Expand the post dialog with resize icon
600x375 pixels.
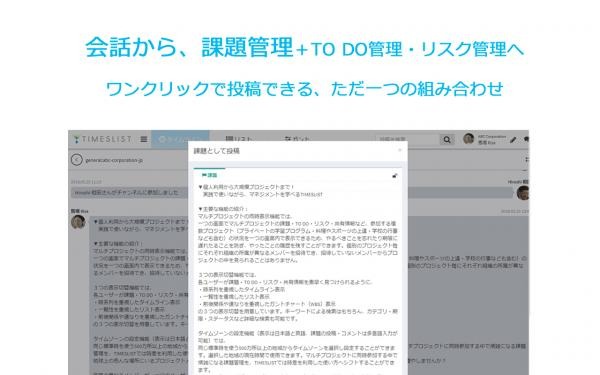(395, 176)
